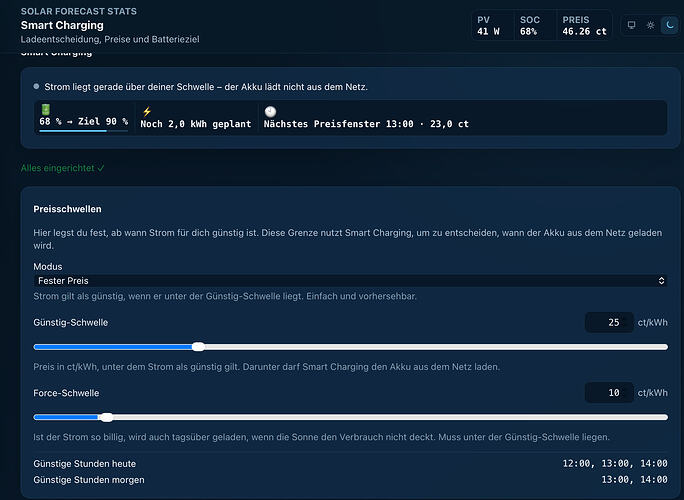684x500 pixels.
Task: Click the Günstig-Schwelle slider handle
Action: (x=198, y=347)
